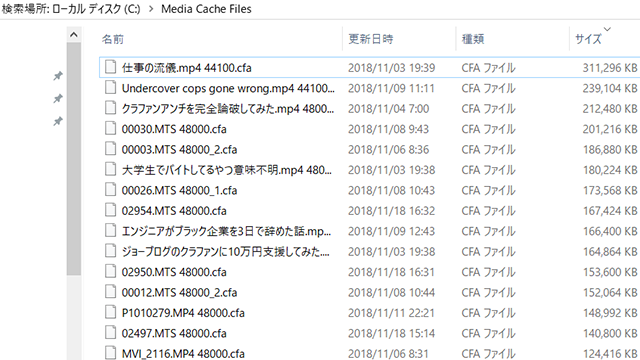Click file icon beside P1010279.MP4 48000.cfa
Image resolution: width=640 pixels, height=360 pixels.
(110, 312)
